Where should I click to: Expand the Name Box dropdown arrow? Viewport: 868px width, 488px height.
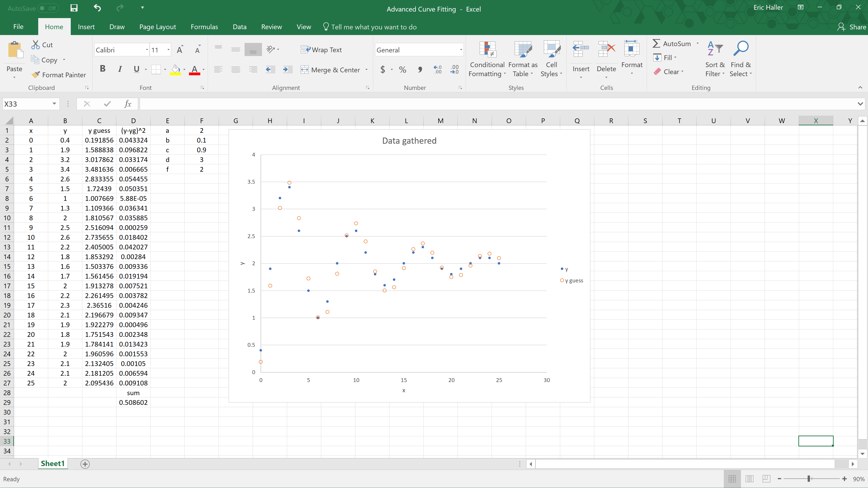(54, 104)
